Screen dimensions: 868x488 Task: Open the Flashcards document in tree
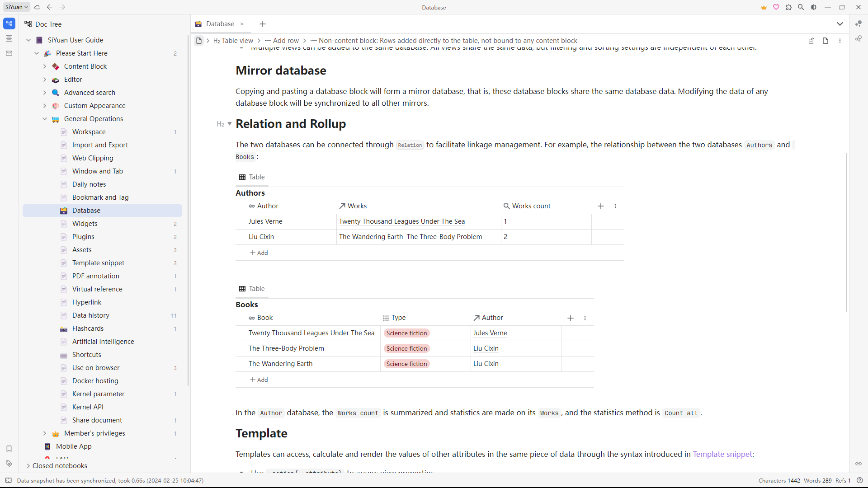click(88, 328)
